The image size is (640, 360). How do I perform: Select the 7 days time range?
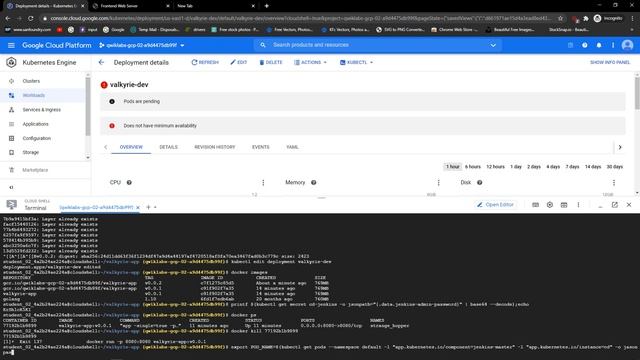pyautogui.click(x=572, y=167)
